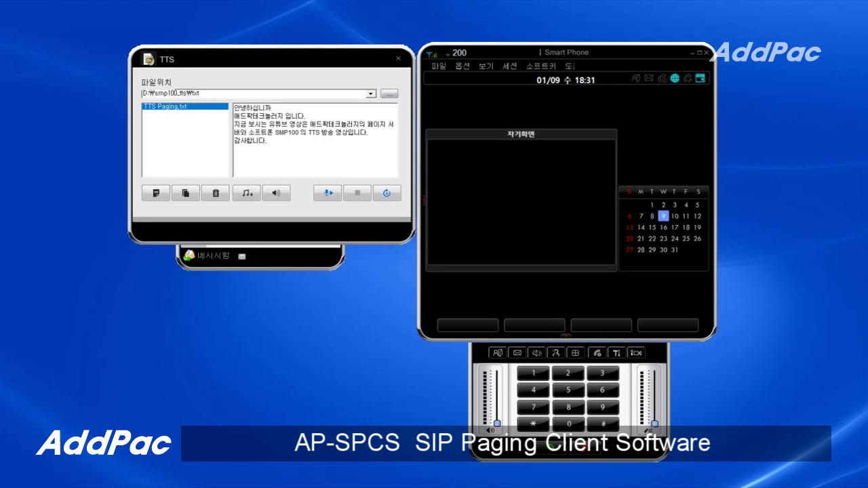Click the second soft key button

(534, 325)
